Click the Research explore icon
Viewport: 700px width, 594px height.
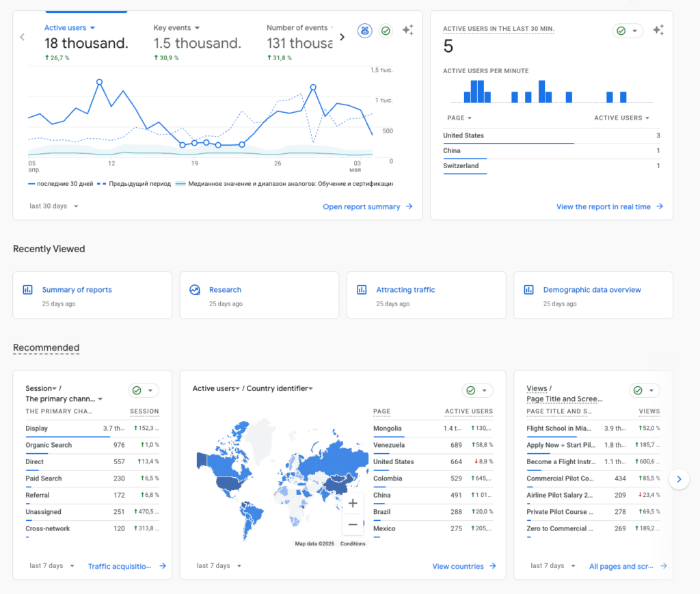[x=195, y=290]
